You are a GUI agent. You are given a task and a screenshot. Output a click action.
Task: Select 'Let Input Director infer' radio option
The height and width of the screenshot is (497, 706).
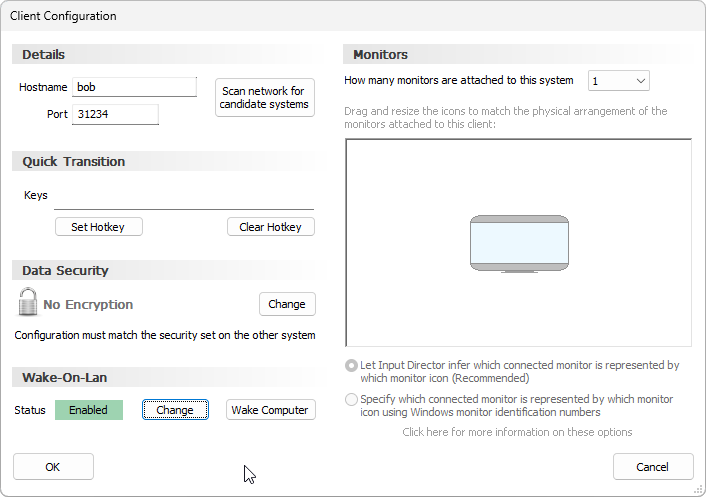pos(351,366)
